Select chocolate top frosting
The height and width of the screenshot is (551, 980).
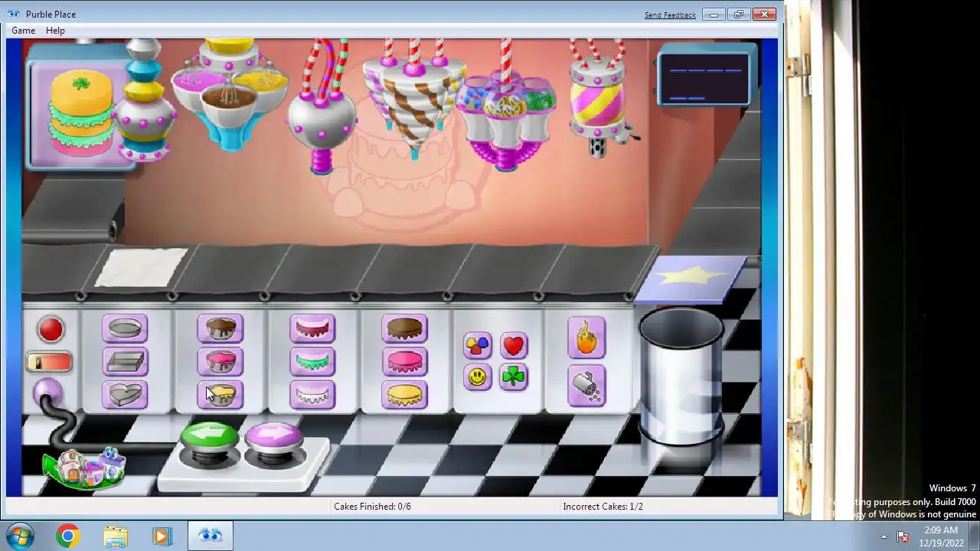pyautogui.click(x=404, y=329)
